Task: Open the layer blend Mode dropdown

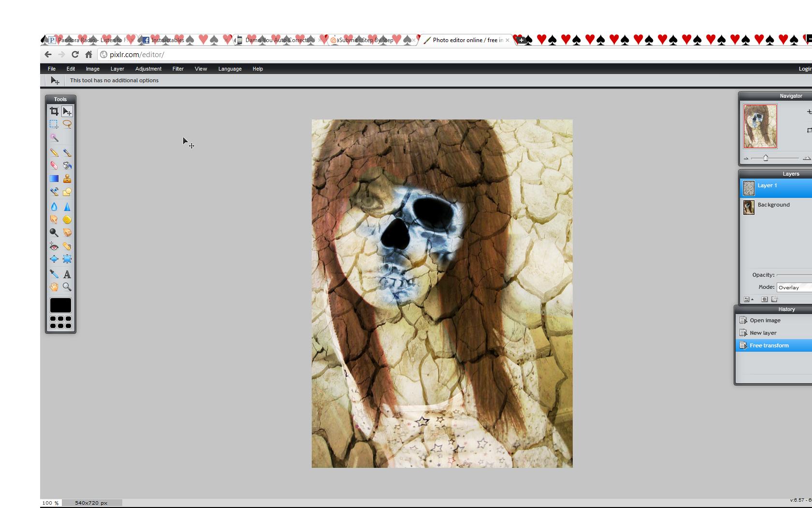Action: pos(794,287)
